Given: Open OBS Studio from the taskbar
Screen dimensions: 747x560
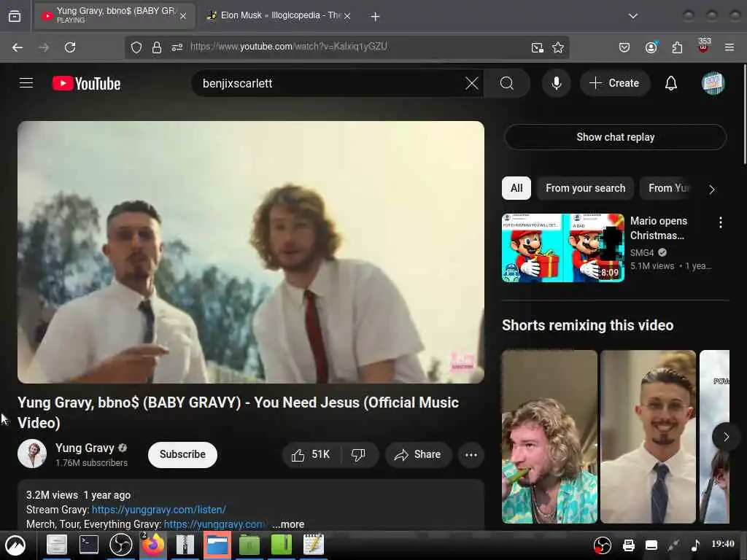Looking at the screenshot, I should pos(120,545).
